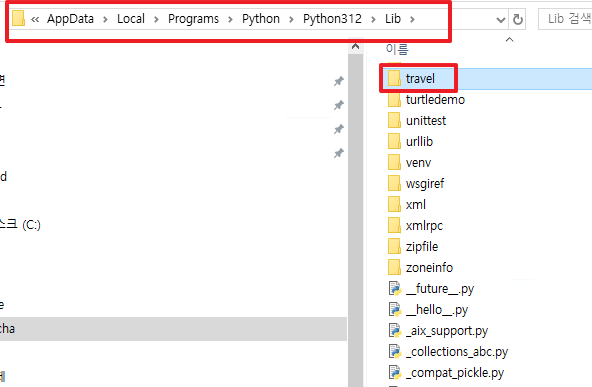Click the navigation pane vertical scrollbar track

[355, 219]
